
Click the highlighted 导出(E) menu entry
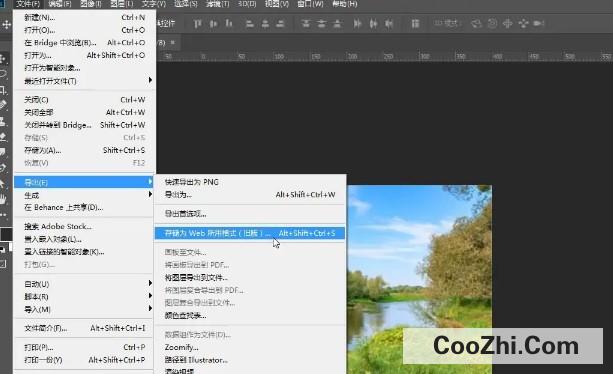point(84,182)
